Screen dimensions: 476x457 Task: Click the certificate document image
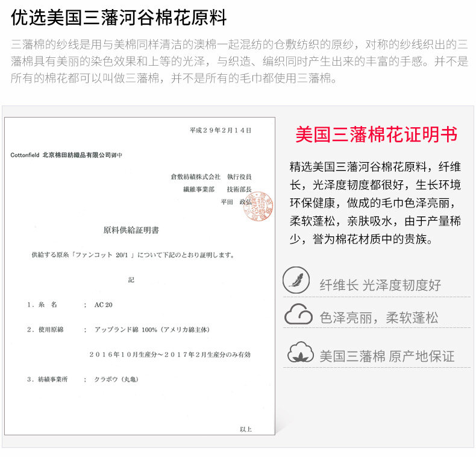pyautogui.click(x=140, y=276)
